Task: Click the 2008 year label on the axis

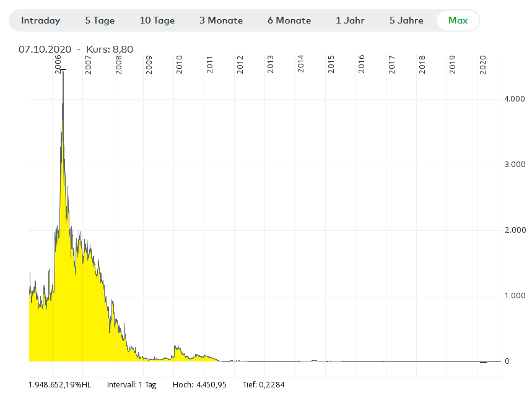Action: 119,65
